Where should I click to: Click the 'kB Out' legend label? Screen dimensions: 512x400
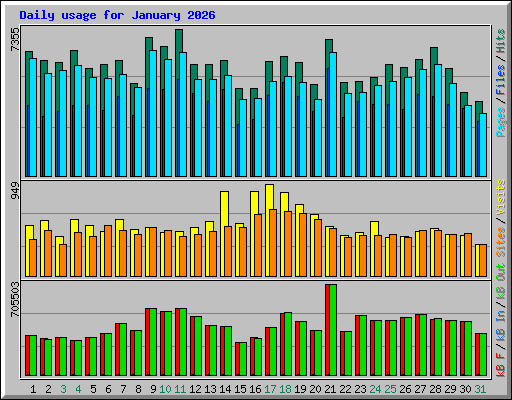pyautogui.click(x=501, y=281)
